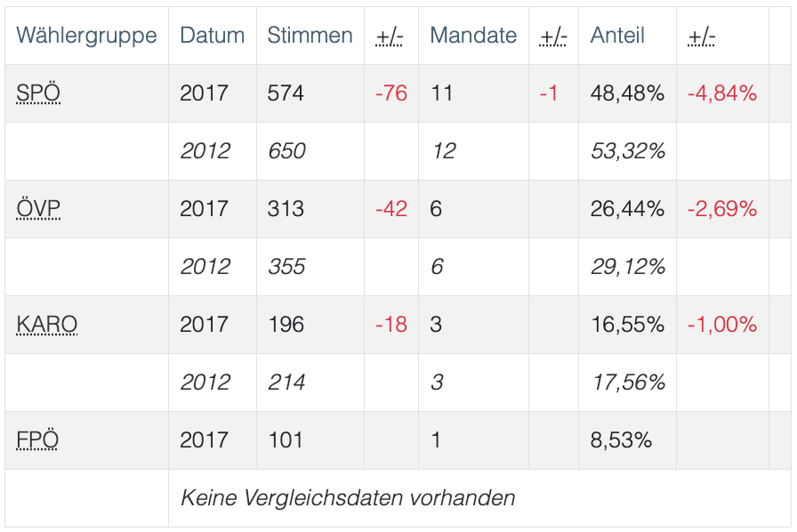Viewport: 797px width, 532px height.
Task: Click the red -76 vote change value
Action: click(x=391, y=93)
